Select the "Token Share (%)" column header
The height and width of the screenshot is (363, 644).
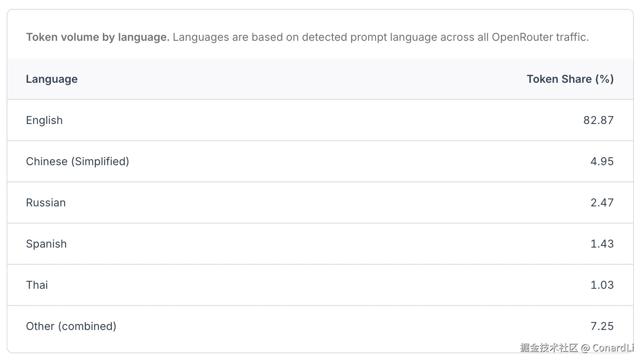[x=570, y=79]
